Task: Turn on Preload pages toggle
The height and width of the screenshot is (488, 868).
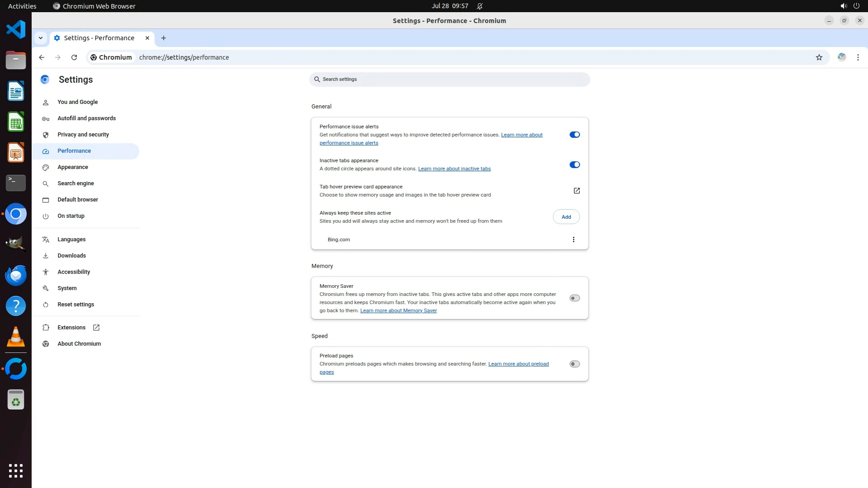Action: 574,364
